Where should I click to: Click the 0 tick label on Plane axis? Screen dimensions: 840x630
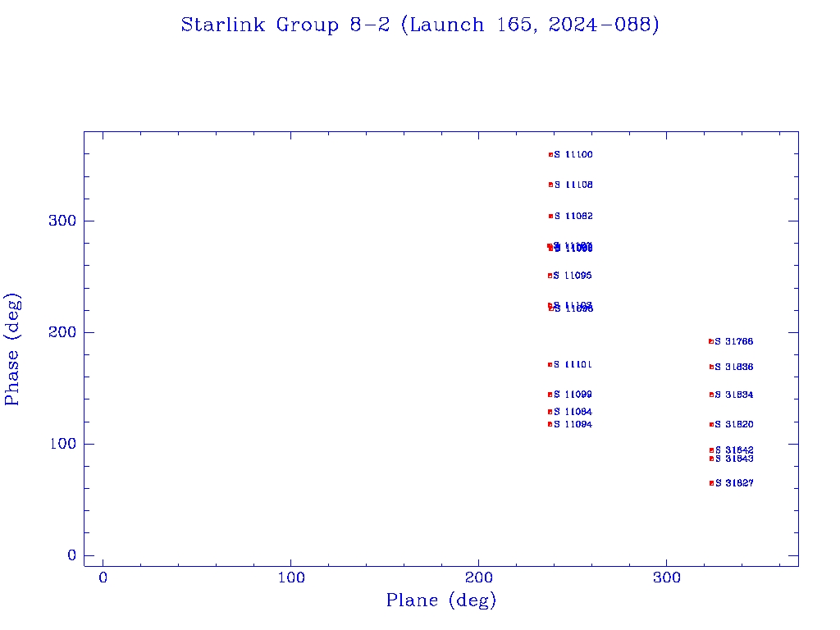pyautogui.click(x=103, y=577)
